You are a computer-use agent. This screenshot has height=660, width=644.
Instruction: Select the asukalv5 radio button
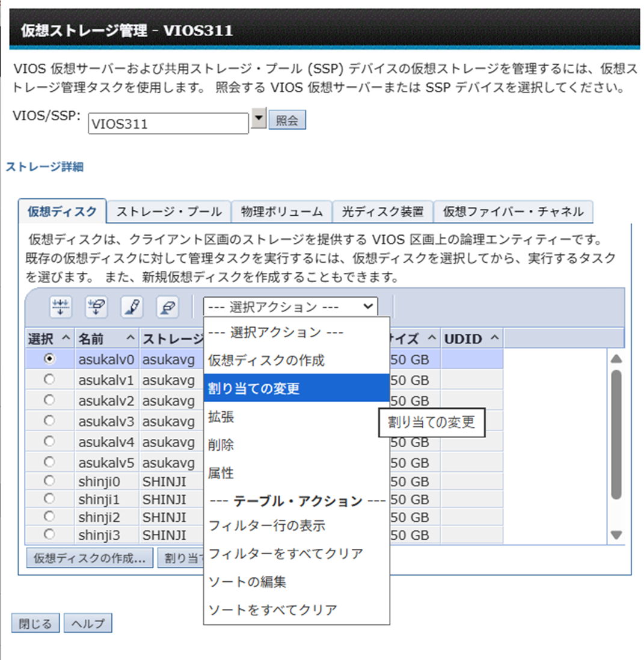tap(49, 462)
